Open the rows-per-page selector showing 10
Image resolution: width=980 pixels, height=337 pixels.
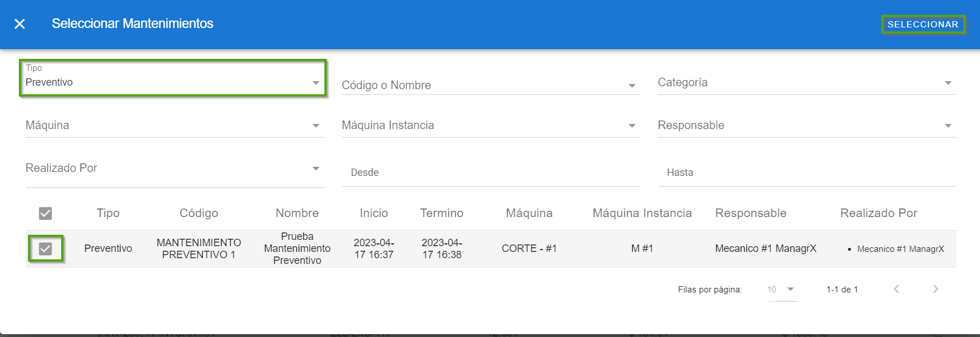[781, 290]
